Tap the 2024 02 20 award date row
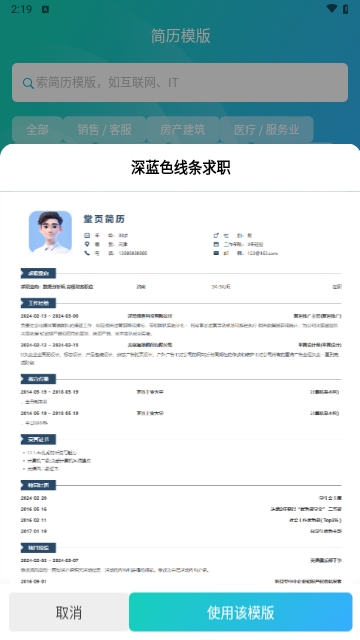 click(x=33, y=498)
